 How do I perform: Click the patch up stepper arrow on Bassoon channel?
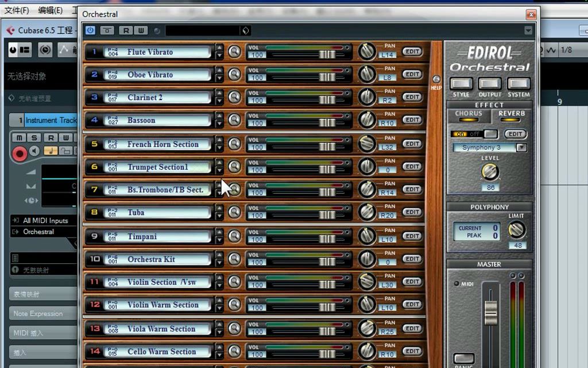[x=219, y=117]
